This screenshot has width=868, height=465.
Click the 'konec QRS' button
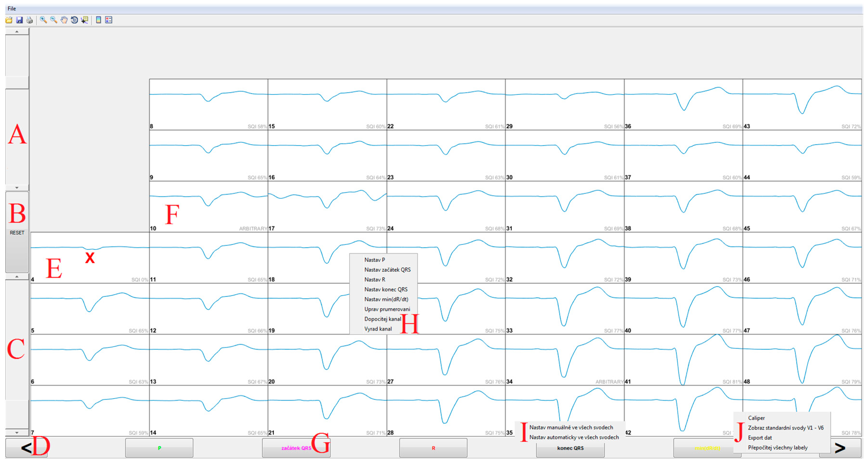pos(570,449)
